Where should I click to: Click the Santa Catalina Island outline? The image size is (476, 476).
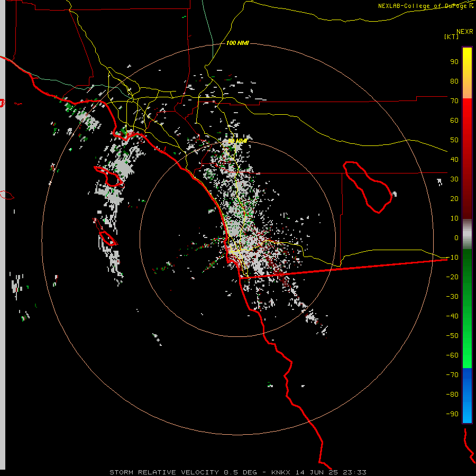(x=108, y=176)
